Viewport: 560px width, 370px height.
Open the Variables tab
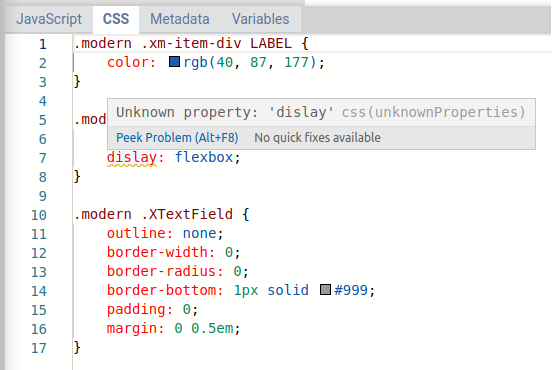(x=260, y=19)
